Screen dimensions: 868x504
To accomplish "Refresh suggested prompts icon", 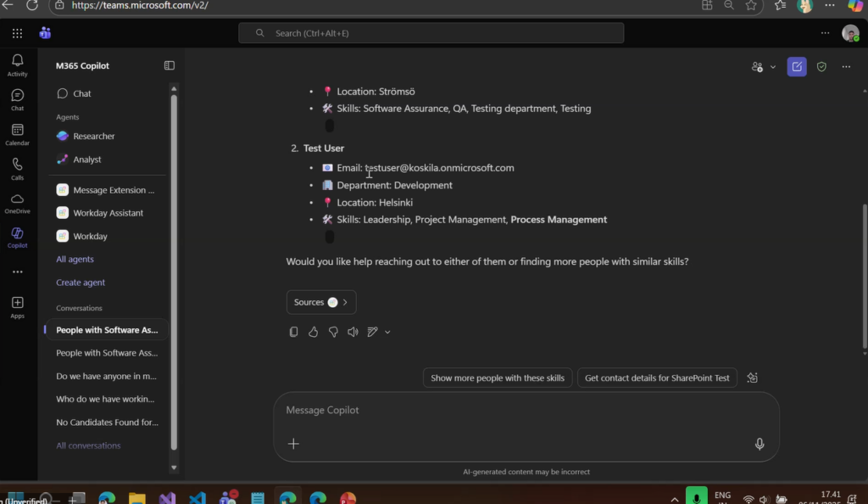I will 753,378.
